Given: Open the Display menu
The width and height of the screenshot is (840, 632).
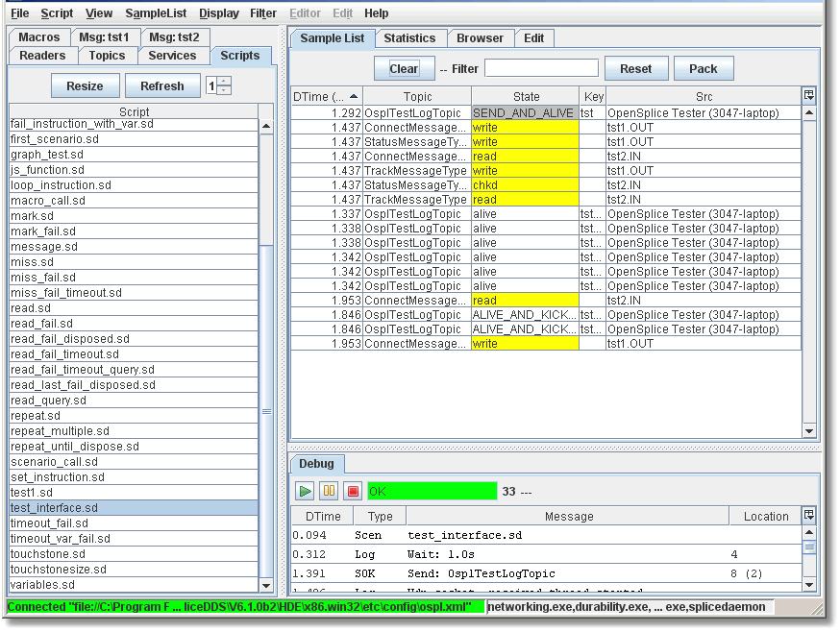Looking at the screenshot, I should [219, 13].
